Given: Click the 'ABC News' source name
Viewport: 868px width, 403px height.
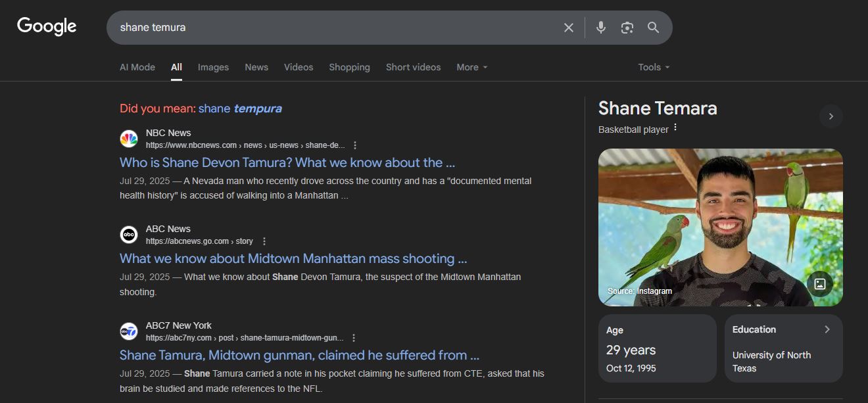Looking at the screenshot, I should click(x=168, y=229).
